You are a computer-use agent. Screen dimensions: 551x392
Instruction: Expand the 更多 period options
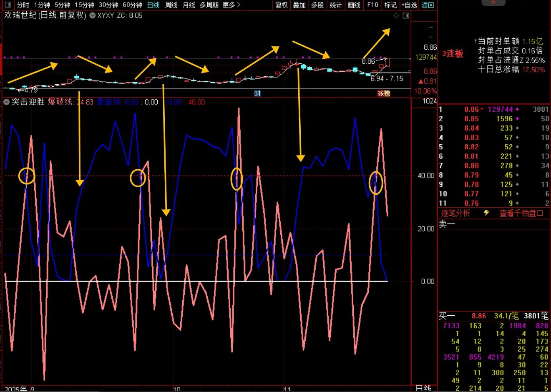[x=231, y=5]
